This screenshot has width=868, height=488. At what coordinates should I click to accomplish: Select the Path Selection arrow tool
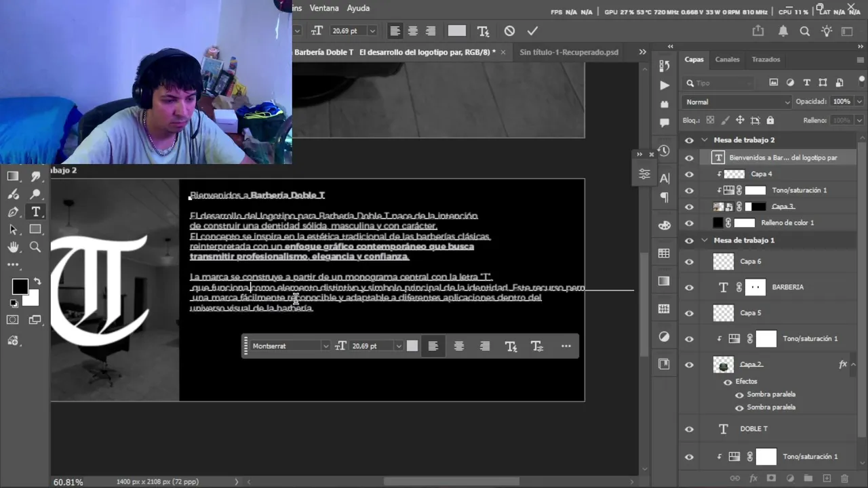pyautogui.click(x=13, y=230)
